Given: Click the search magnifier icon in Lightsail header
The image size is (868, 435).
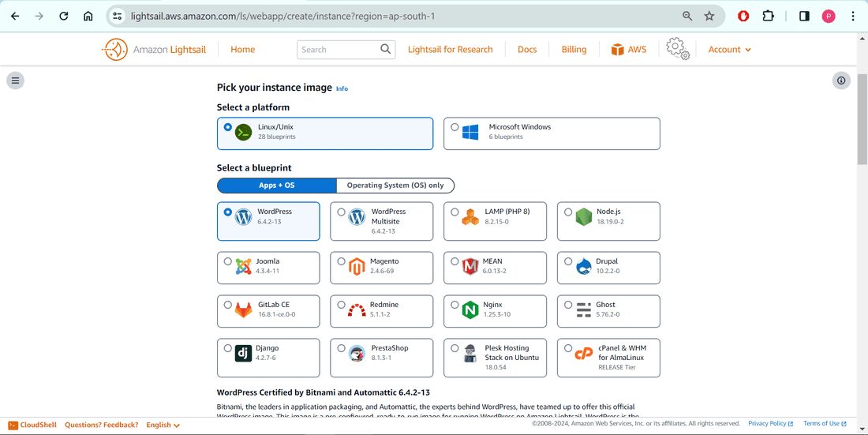Looking at the screenshot, I should (x=386, y=49).
